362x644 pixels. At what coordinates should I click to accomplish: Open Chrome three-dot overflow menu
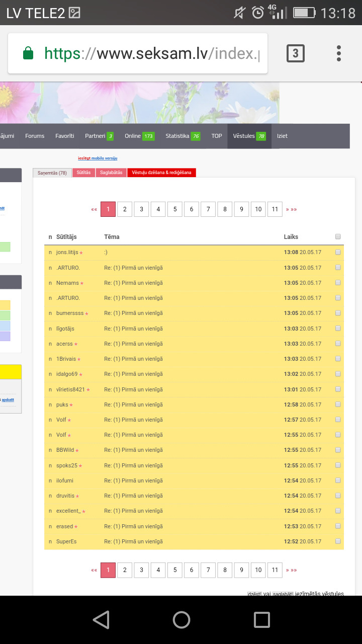(339, 53)
